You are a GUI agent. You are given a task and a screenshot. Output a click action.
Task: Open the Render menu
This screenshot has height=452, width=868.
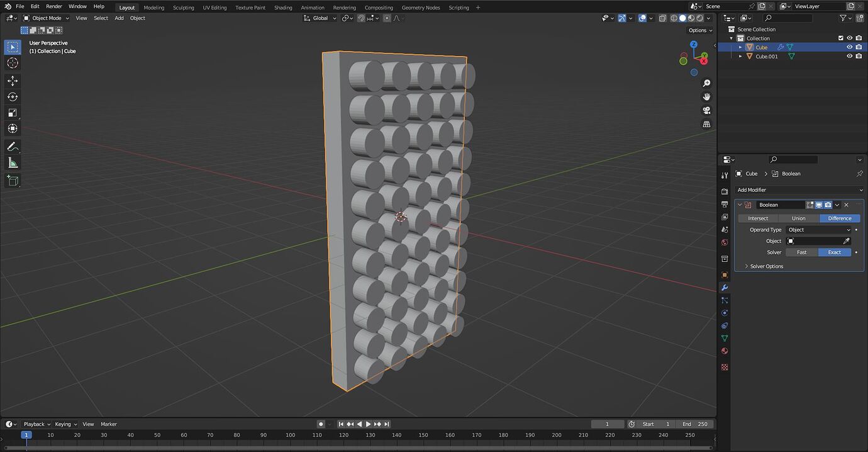tap(54, 6)
